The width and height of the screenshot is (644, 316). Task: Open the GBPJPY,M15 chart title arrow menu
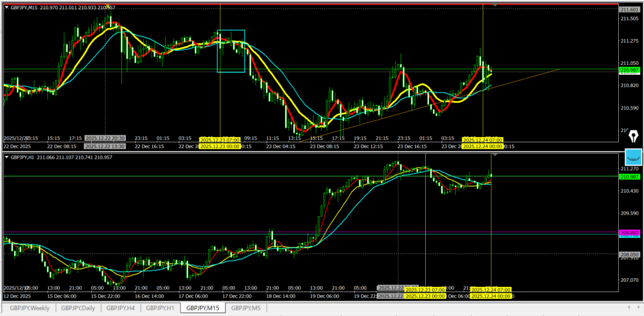point(7,6)
